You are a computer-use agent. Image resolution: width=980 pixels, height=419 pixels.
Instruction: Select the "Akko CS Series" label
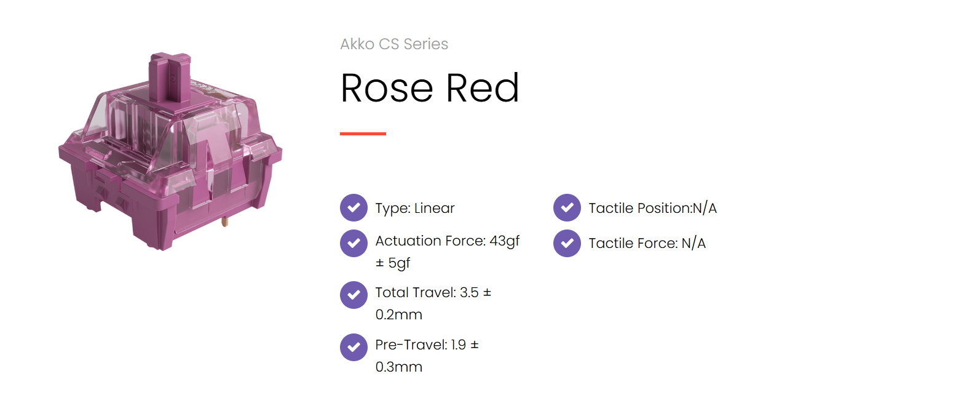click(x=394, y=44)
